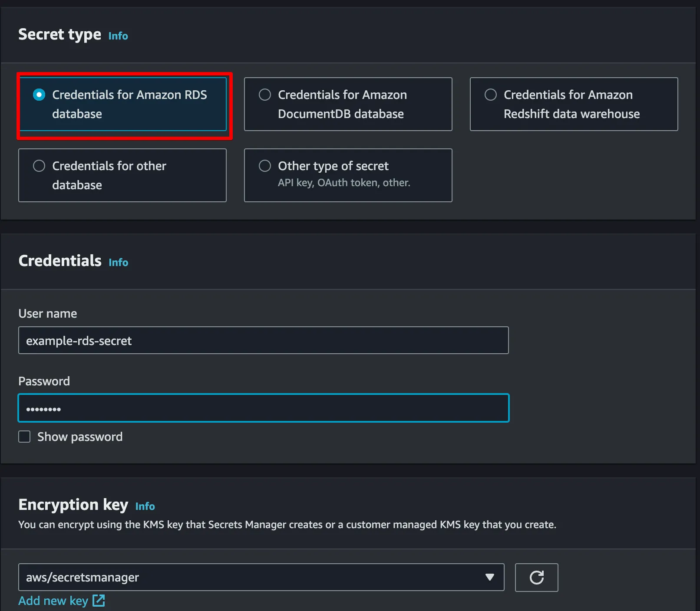Click the external link icon beside Add new key
Viewport: 700px width, 611px height.
[99, 601]
